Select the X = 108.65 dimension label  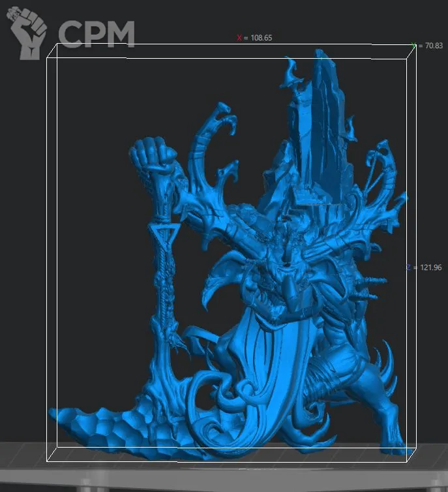(x=255, y=38)
